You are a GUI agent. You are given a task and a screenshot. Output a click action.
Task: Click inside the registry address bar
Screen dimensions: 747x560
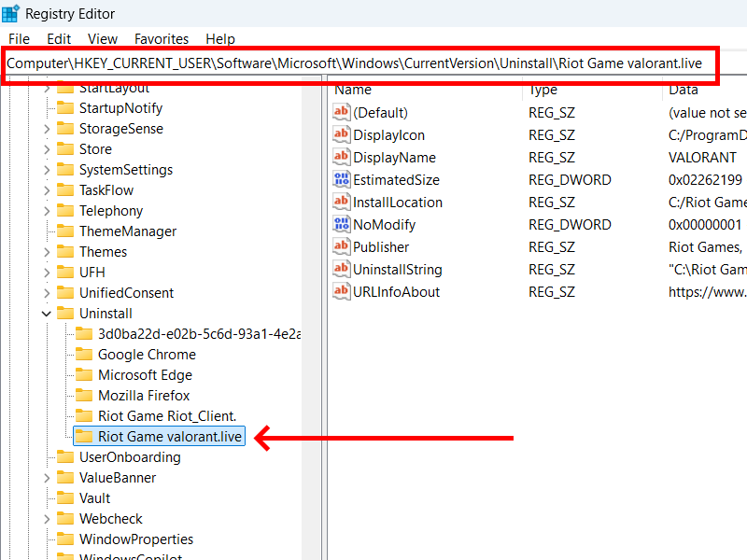pyautogui.click(x=373, y=66)
